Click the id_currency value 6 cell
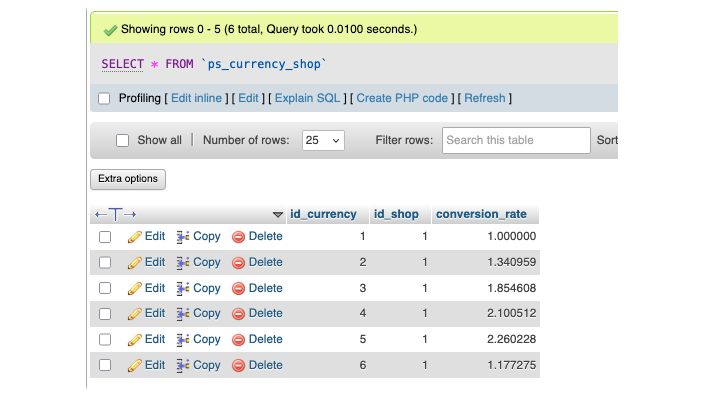 [363, 365]
